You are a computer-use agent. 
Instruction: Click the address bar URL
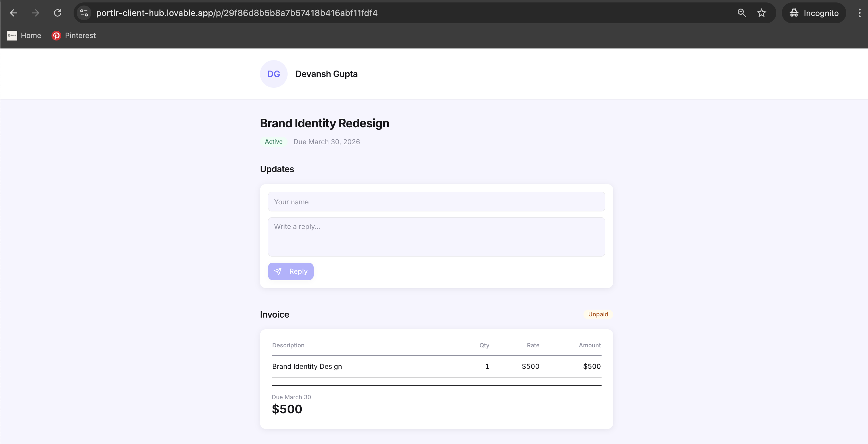(236, 13)
